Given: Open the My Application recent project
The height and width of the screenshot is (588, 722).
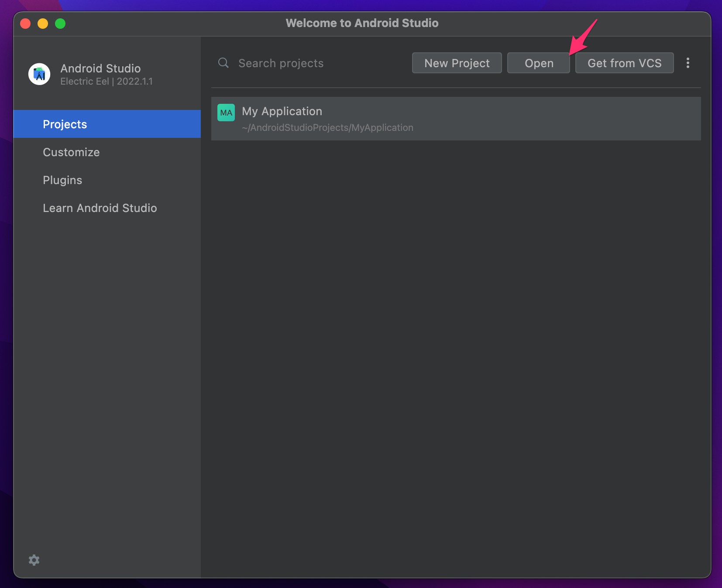Looking at the screenshot, I should 456,119.
